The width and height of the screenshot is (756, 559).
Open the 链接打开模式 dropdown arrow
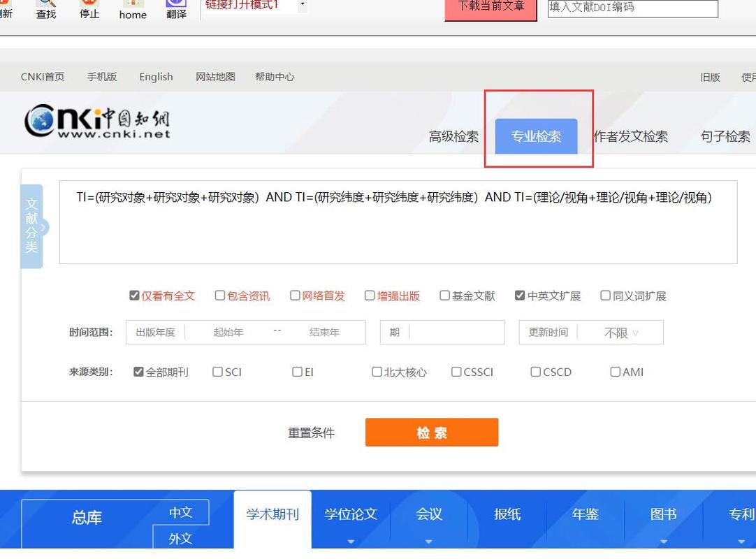coord(303,4)
